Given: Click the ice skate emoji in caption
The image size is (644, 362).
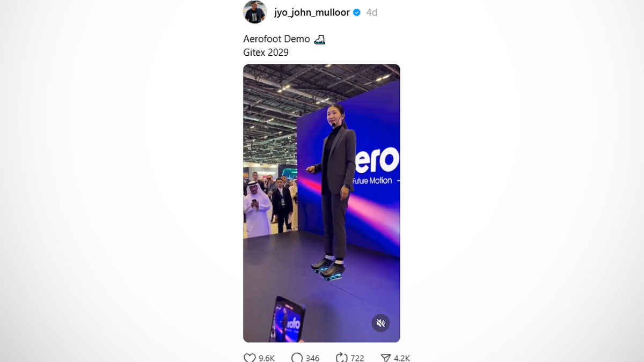Looking at the screenshot, I should 319,39.
